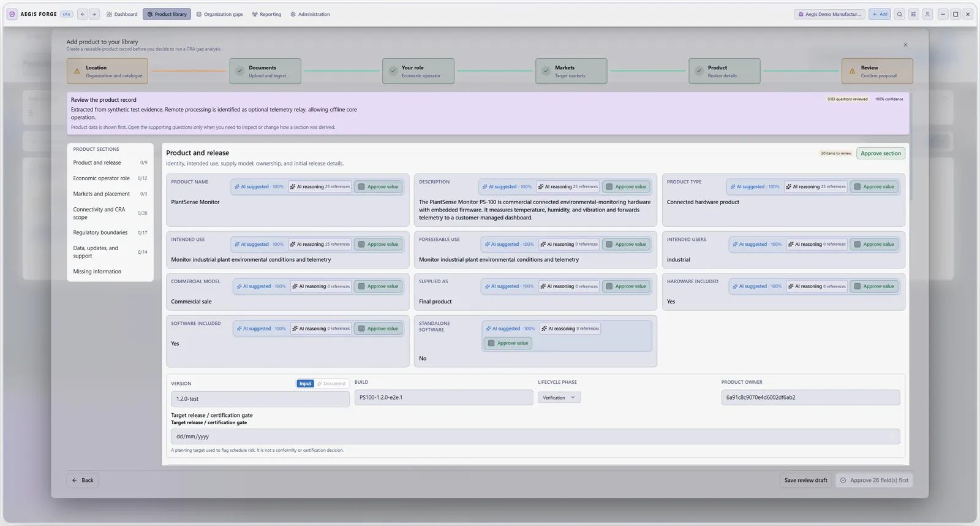Click the Approve section button
Viewport: 980px width, 526px height.
[x=881, y=153]
